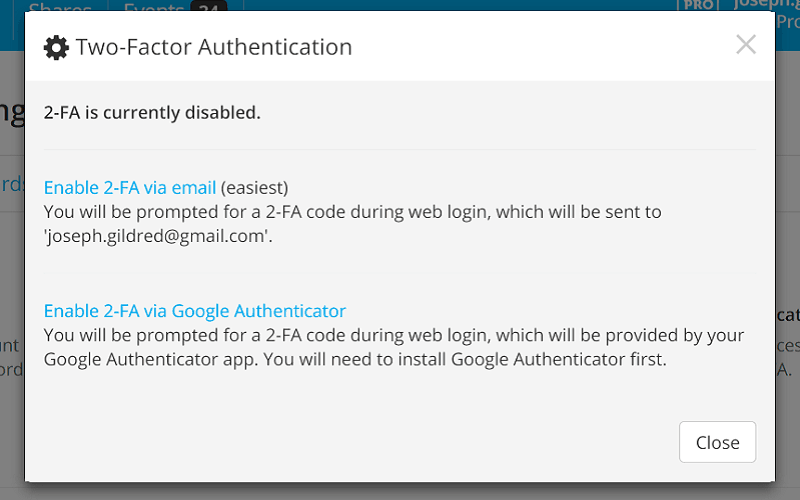The image size is (800, 500).
Task: Click the email option description sentence
Action: pos(353,223)
